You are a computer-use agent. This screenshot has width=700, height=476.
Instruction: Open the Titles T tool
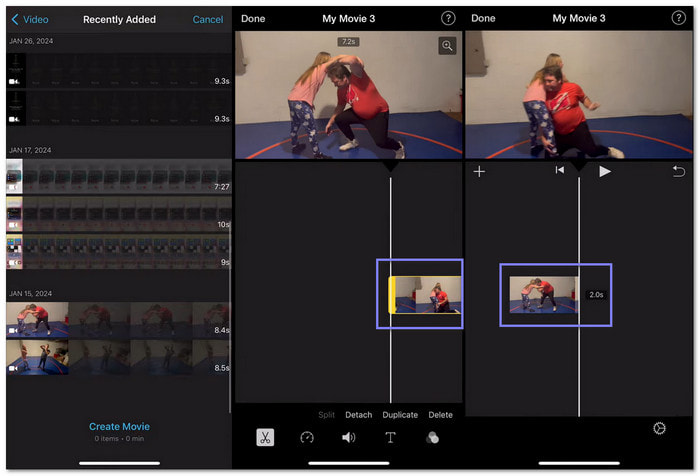click(390, 438)
